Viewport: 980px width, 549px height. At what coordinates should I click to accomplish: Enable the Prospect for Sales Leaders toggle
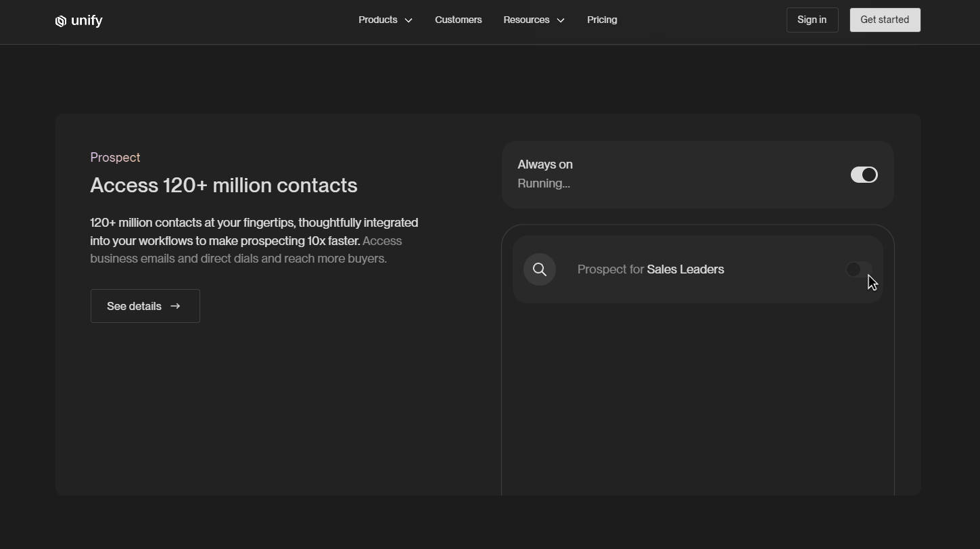[x=858, y=269]
